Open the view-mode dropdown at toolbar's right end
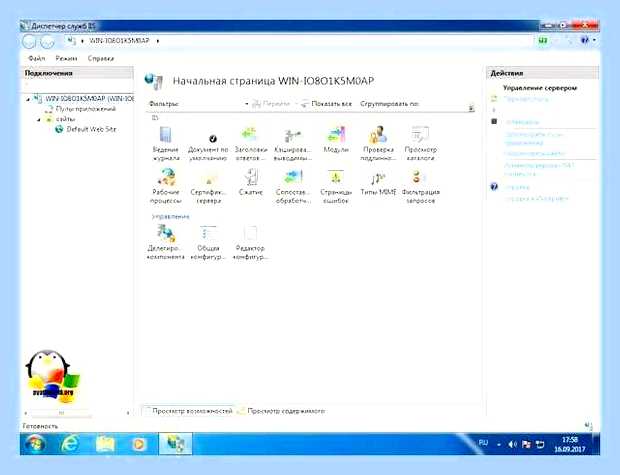The width and height of the screenshot is (620, 475). point(471,108)
